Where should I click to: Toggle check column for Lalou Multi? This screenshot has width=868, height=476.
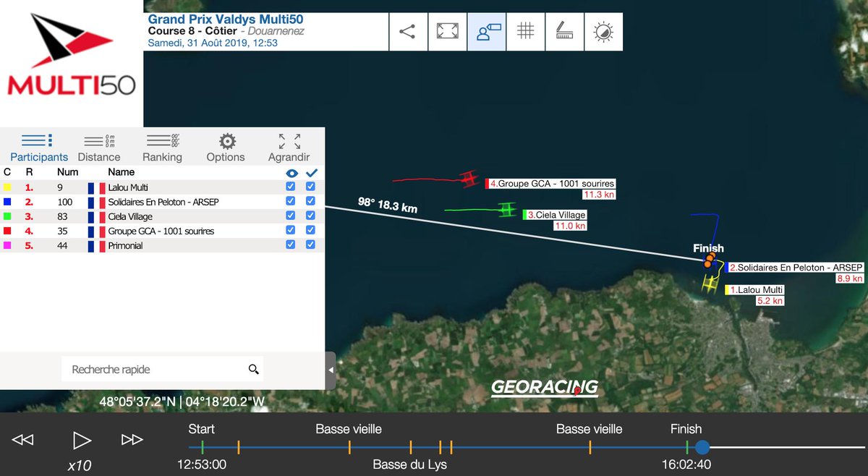(311, 187)
